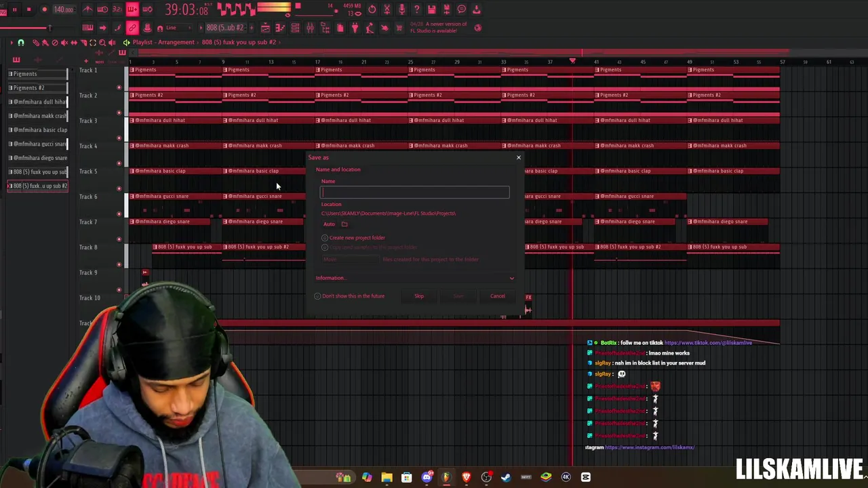
Task: Open the Playlist view icon
Action: coord(265,28)
